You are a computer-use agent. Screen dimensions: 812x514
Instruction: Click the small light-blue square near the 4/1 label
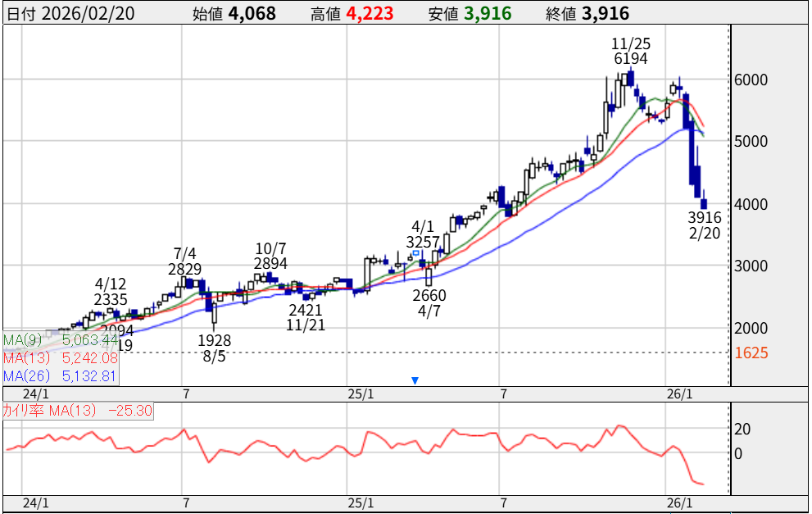[x=416, y=254]
